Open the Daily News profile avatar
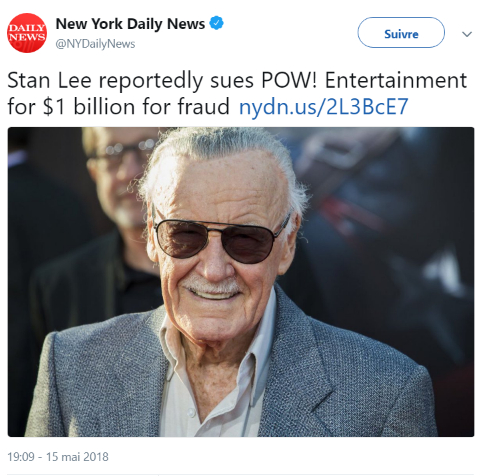This screenshot has height=476, width=485. tap(27, 33)
